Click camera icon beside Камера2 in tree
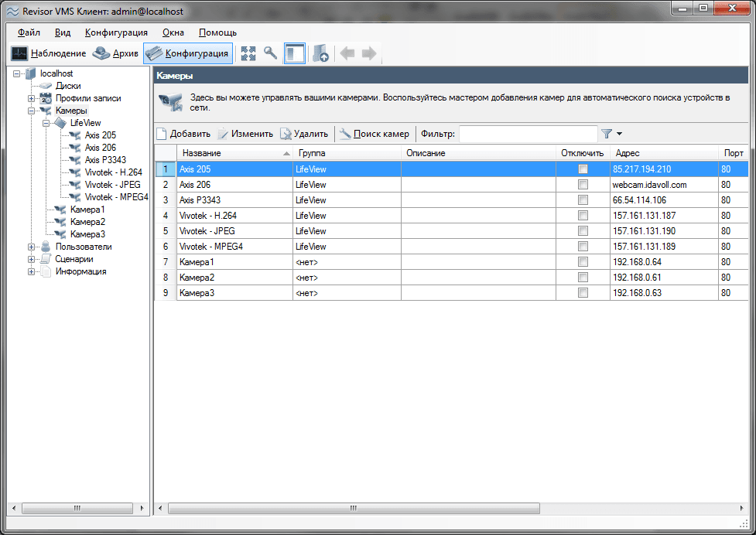756x535 pixels. (x=60, y=222)
